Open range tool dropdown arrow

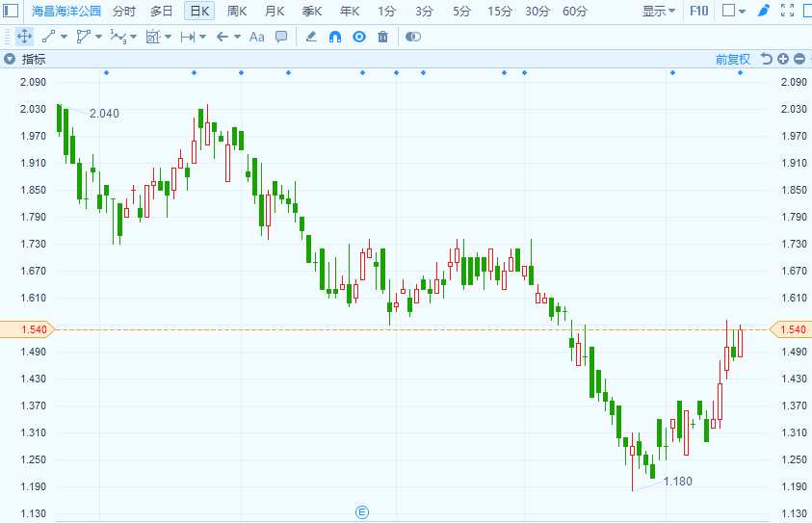pos(202,37)
